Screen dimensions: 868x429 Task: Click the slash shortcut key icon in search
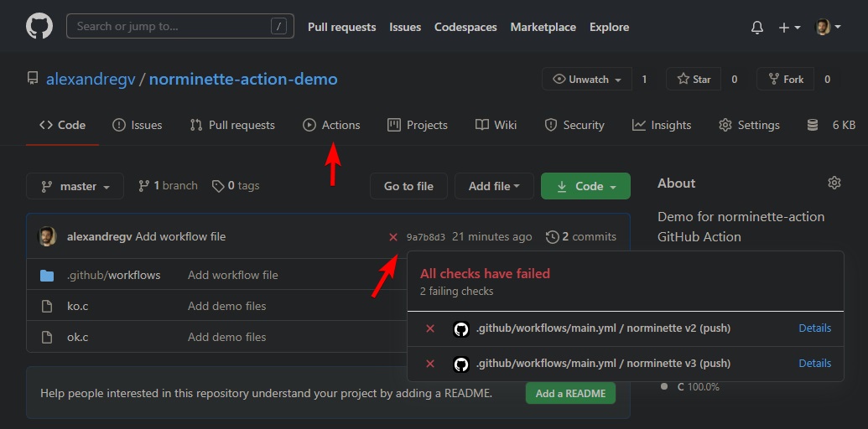click(279, 26)
